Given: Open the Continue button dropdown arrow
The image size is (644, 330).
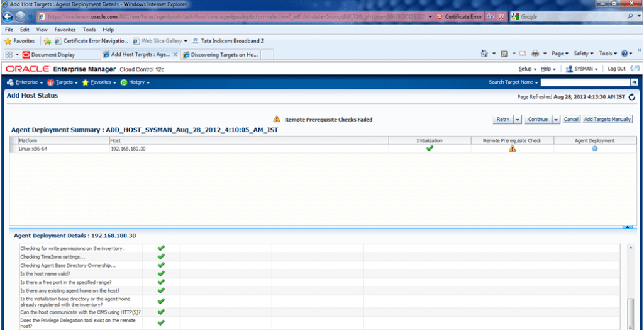Looking at the screenshot, I should coord(557,119).
